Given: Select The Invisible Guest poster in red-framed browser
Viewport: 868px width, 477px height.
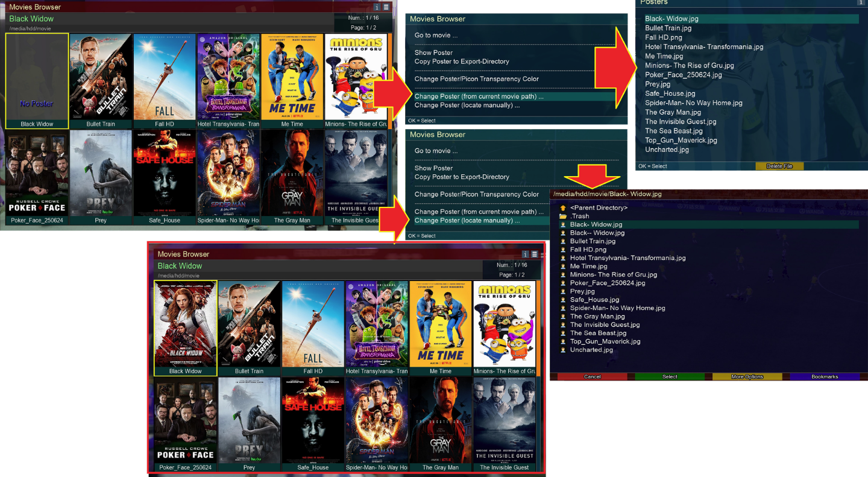Looking at the screenshot, I should (505, 420).
